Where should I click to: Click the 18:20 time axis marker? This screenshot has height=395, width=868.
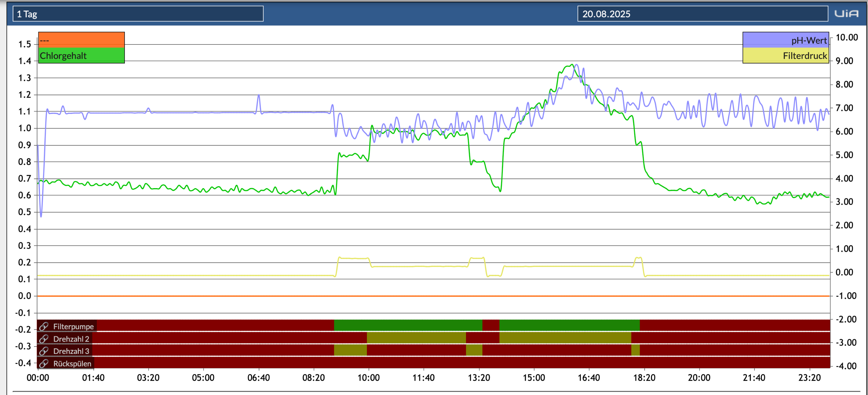click(644, 378)
